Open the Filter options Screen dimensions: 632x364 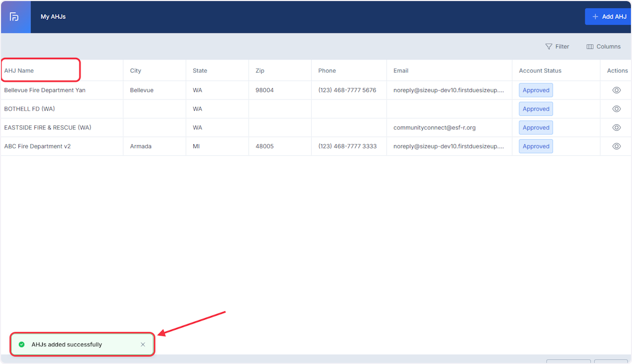[x=557, y=46]
